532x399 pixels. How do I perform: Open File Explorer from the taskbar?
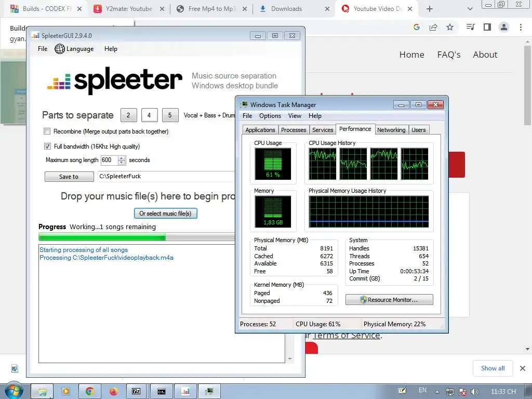(x=43, y=392)
